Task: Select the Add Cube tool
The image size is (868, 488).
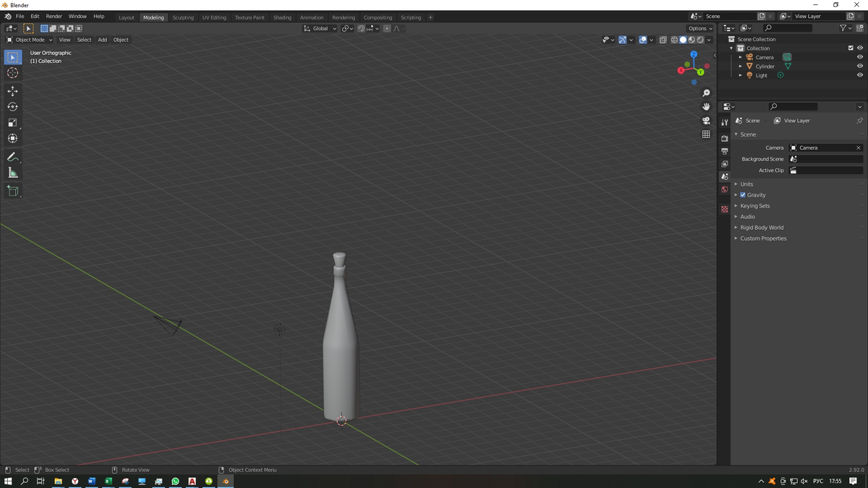Action: 13,191
